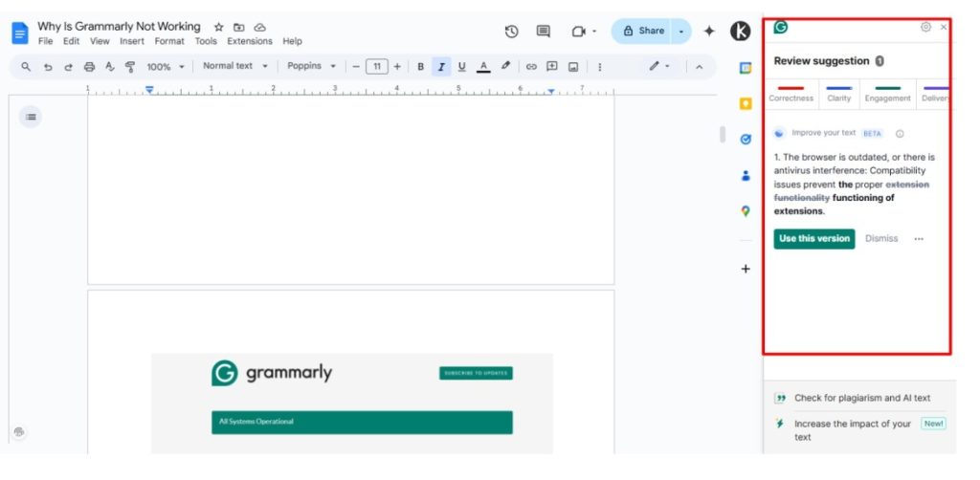The image size is (980, 480).
Task: Open the Gemini sparkle icon
Action: (709, 32)
